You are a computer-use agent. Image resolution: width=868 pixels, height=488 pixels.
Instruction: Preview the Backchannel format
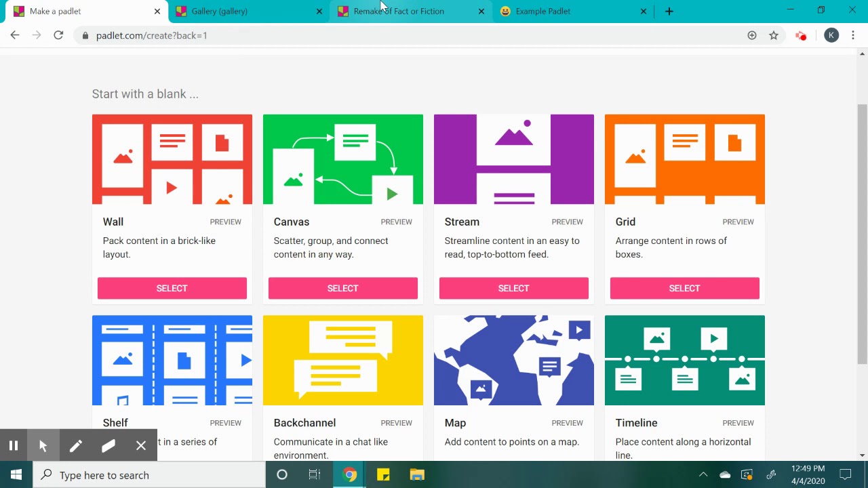pos(396,423)
